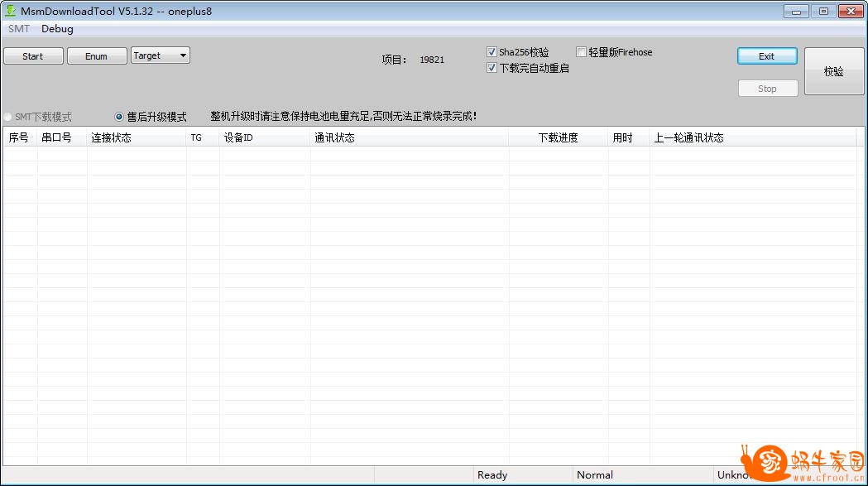Maximize the MsmDownloadTool window
868x486 pixels.
pos(823,11)
